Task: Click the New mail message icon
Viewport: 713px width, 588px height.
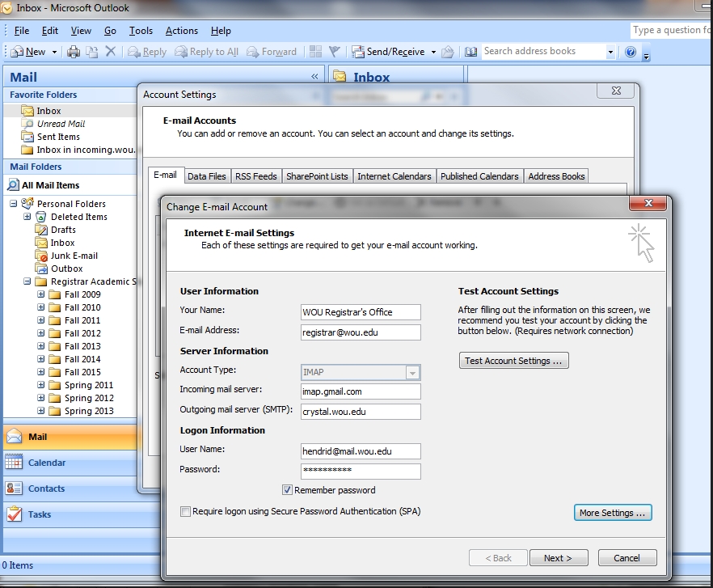Action: (17, 52)
